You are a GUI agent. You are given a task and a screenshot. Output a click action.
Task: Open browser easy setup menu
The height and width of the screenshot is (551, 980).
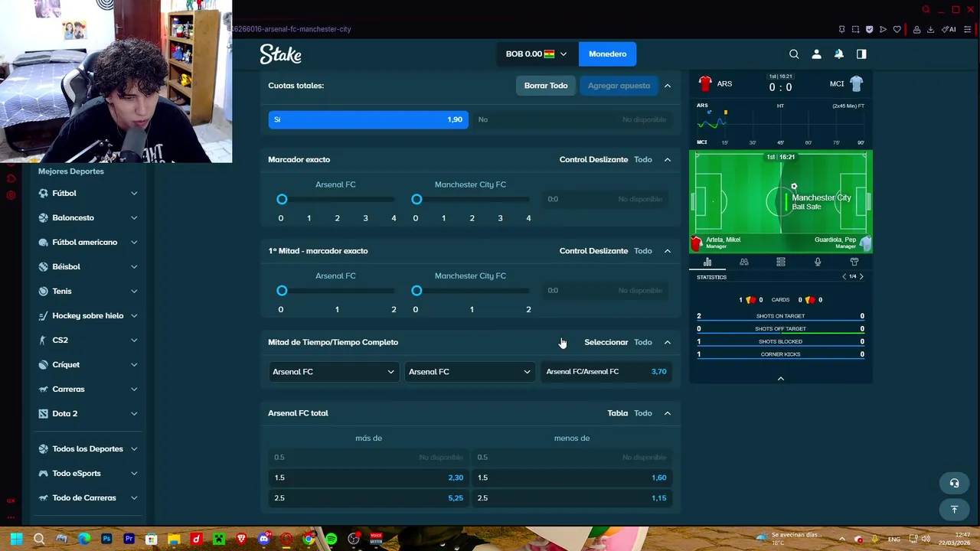pyautogui.click(x=968, y=29)
